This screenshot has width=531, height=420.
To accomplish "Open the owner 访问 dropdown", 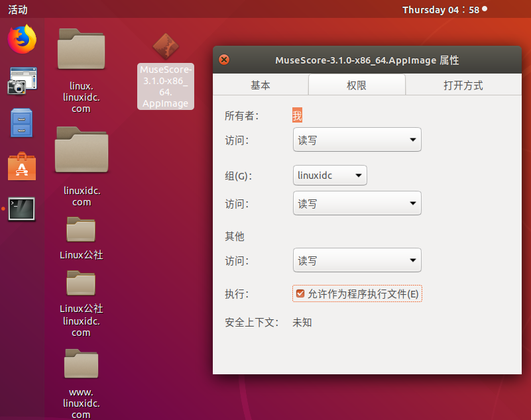I will click(357, 139).
